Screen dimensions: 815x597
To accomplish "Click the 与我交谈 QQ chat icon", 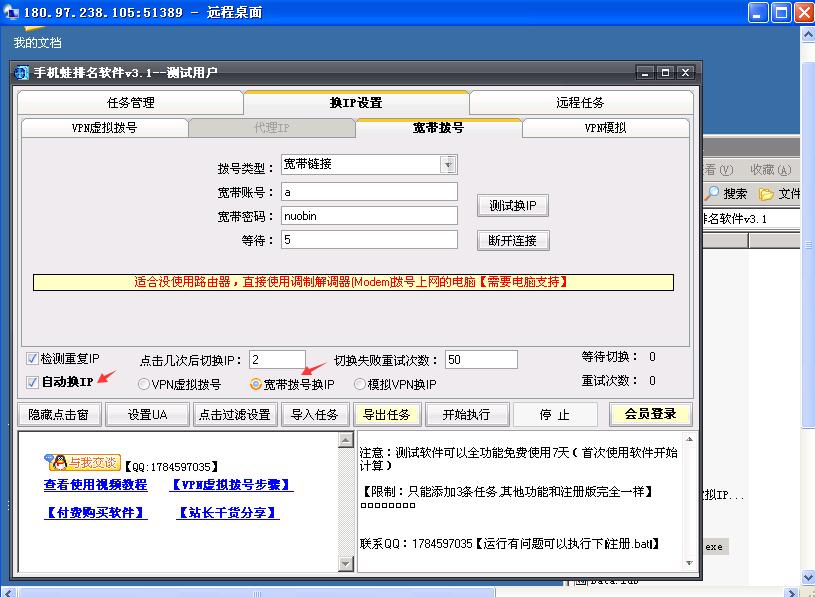I will click(x=83, y=462).
